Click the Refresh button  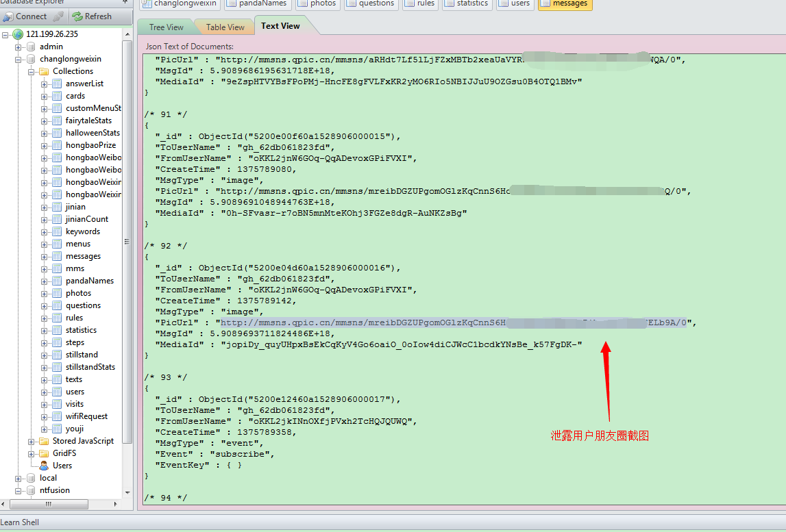[93, 16]
